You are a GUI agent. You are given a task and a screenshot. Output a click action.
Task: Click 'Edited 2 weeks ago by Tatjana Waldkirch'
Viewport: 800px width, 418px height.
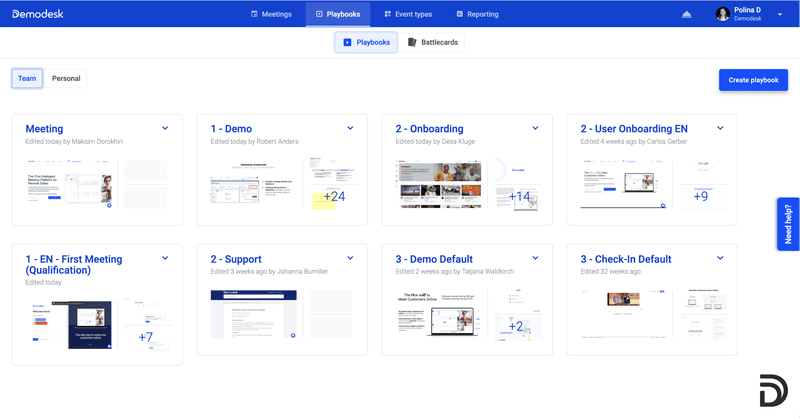click(454, 272)
